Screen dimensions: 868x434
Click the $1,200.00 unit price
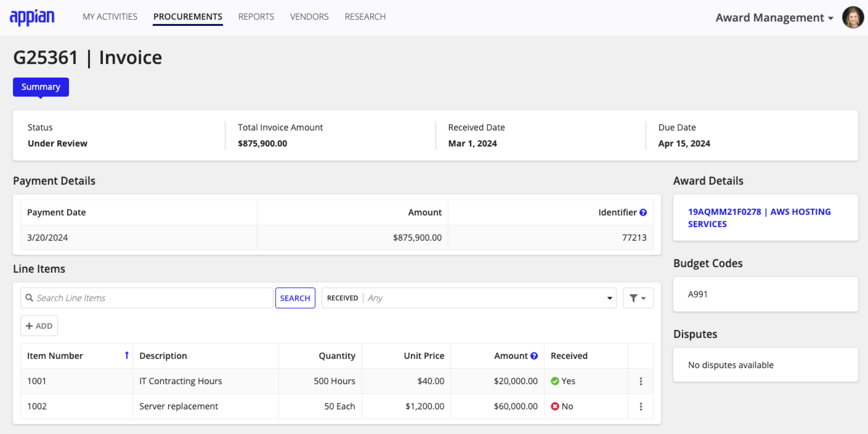point(424,406)
